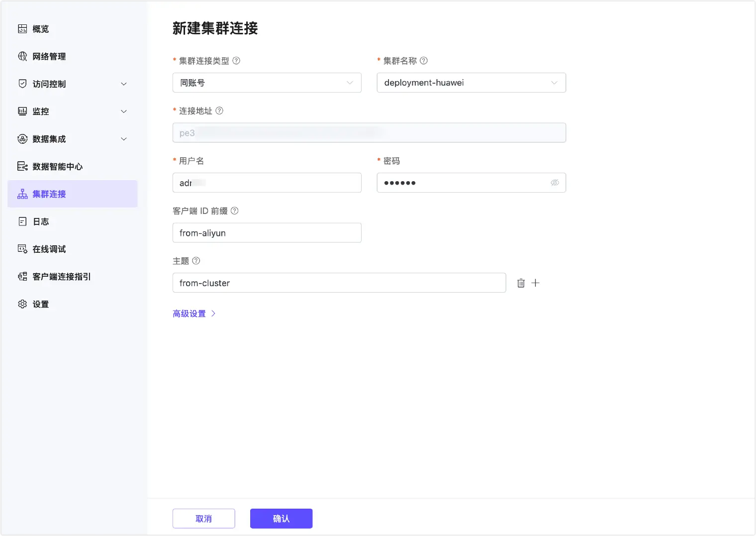
Task: Click the 确认 button
Action: click(x=281, y=519)
